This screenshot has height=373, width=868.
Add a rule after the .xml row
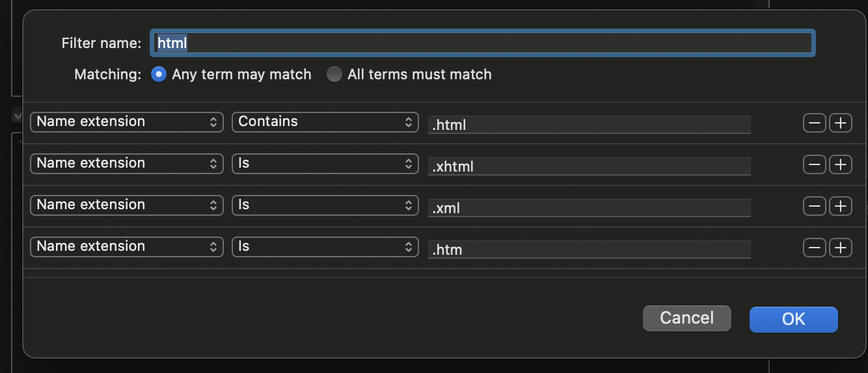coord(841,206)
